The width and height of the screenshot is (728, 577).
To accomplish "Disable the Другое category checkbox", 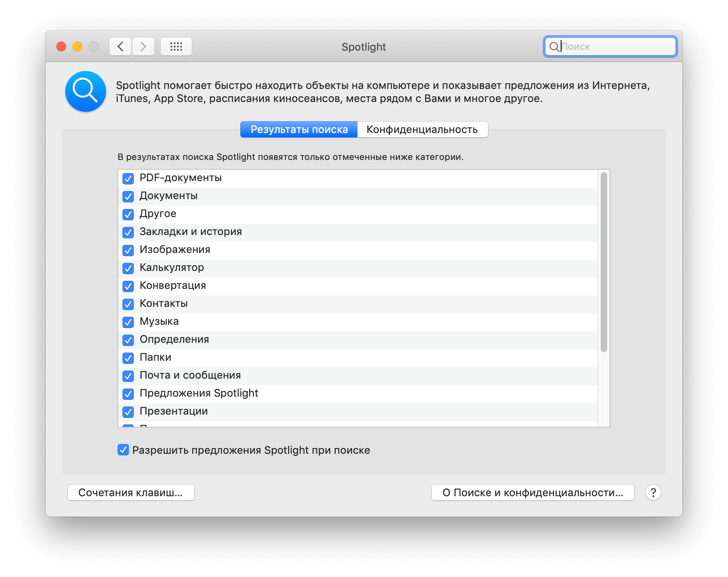I will pos(128,214).
